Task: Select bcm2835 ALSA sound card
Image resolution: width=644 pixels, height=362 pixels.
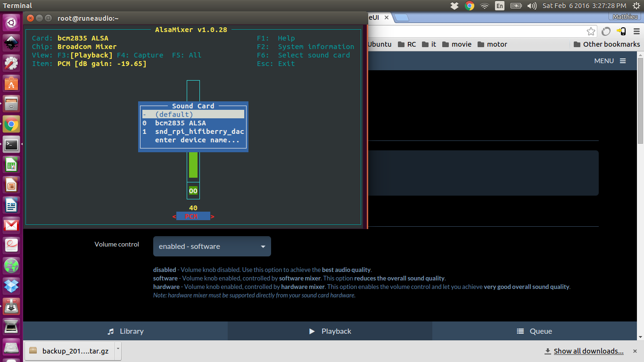Action: pyautogui.click(x=193, y=123)
